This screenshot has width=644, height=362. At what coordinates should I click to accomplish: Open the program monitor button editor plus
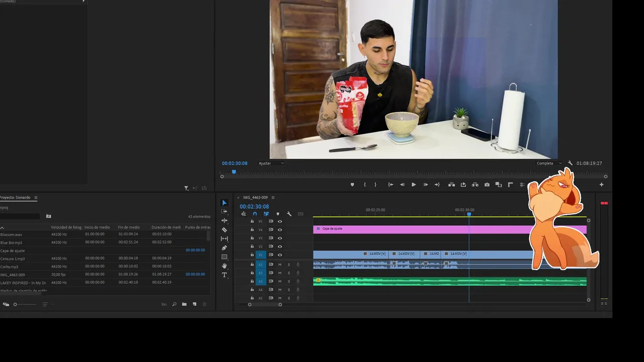click(601, 185)
